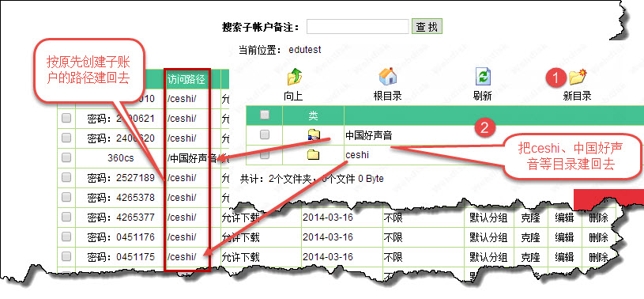Focus the 搜索子帐户备注 search field
The height and width of the screenshot is (299, 644).
357,27
